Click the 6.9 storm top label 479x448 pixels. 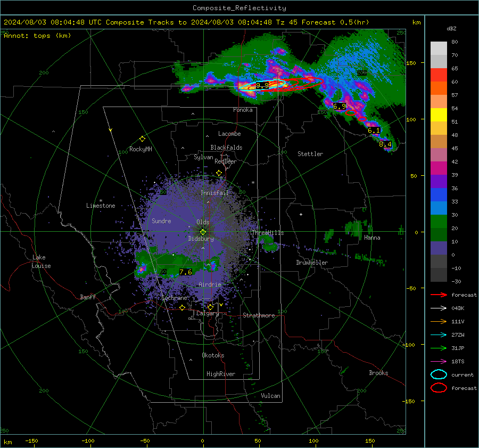coord(340,107)
